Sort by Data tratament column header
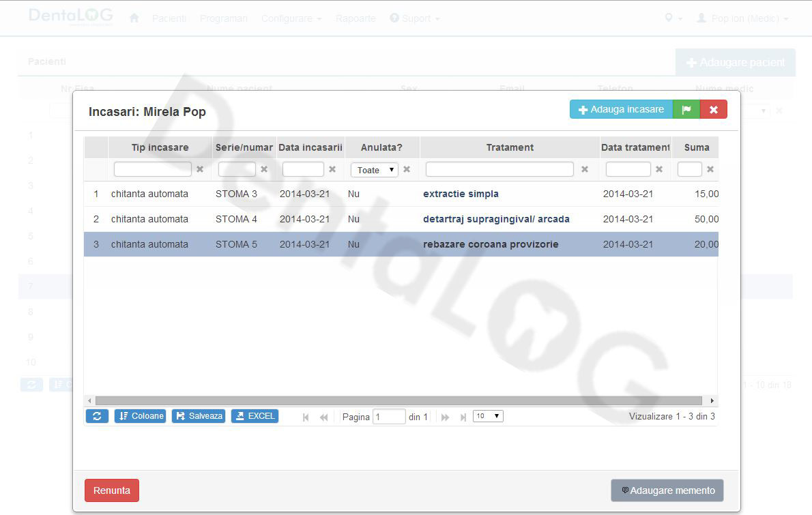This screenshot has width=812, height=515. tap(635, 147)
